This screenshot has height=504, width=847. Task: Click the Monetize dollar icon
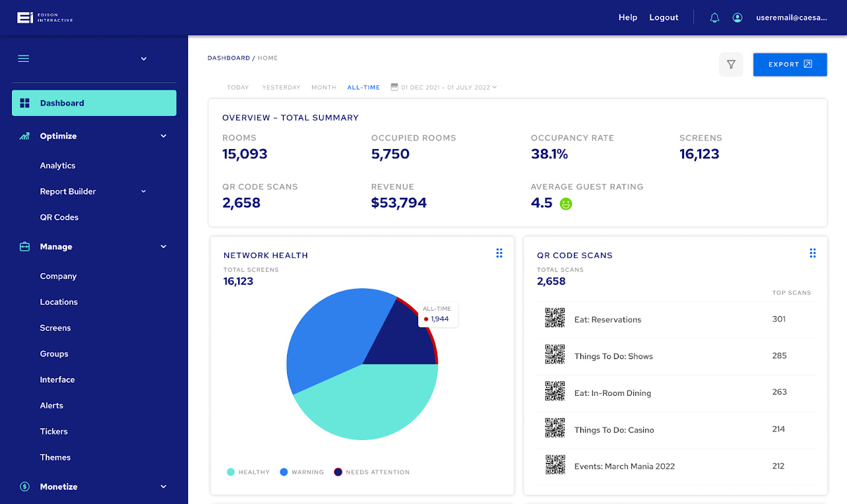click(24, 487)
